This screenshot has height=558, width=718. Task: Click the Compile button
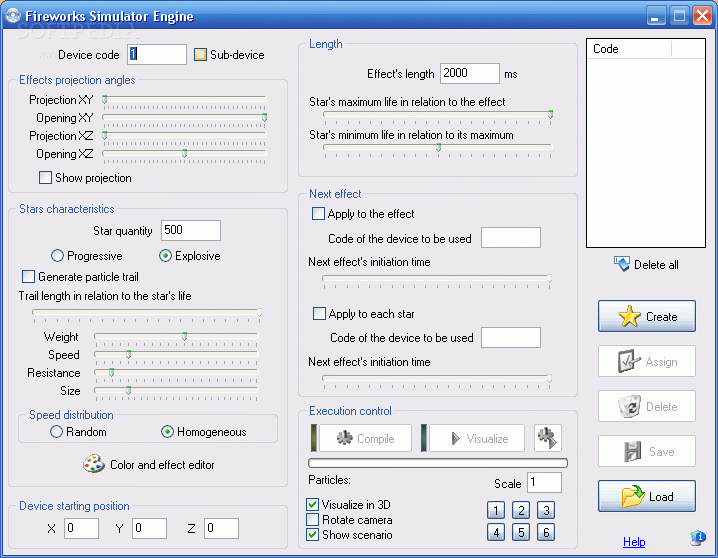[365, 438]
